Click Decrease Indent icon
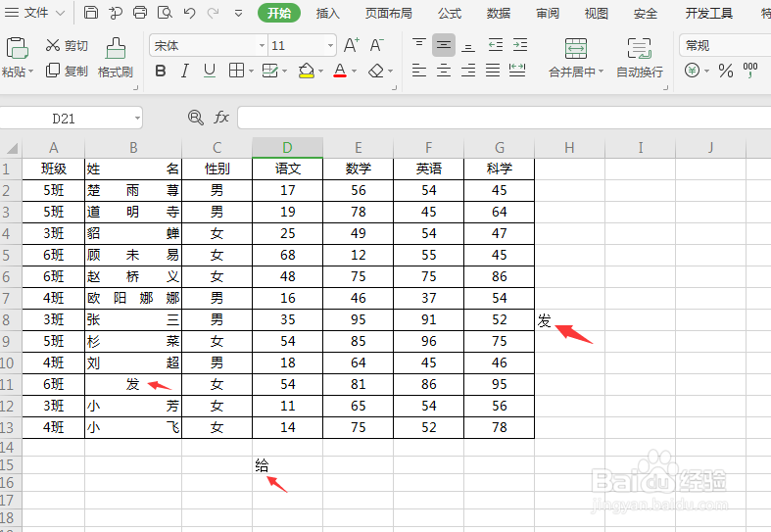The height and width of the screenshot is (532, 771). click(496, 45)
